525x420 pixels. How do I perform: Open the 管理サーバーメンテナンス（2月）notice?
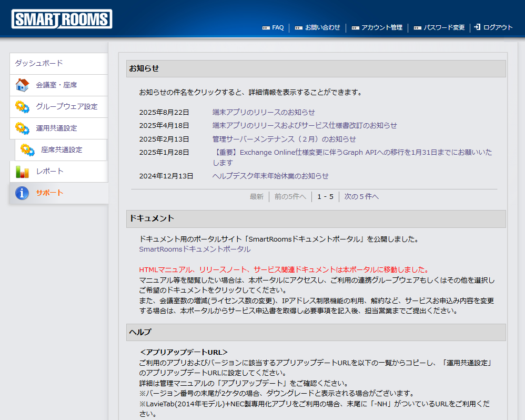click(x=284, y=139)
